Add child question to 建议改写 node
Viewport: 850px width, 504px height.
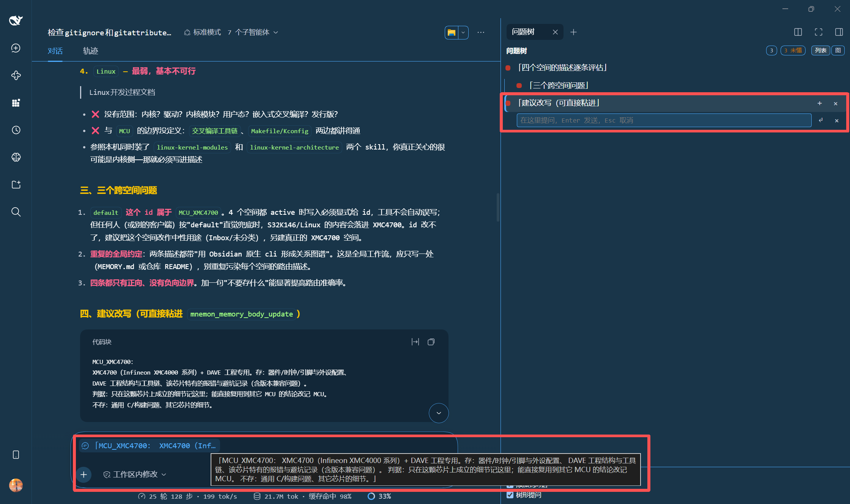click(x=820, y=103)
